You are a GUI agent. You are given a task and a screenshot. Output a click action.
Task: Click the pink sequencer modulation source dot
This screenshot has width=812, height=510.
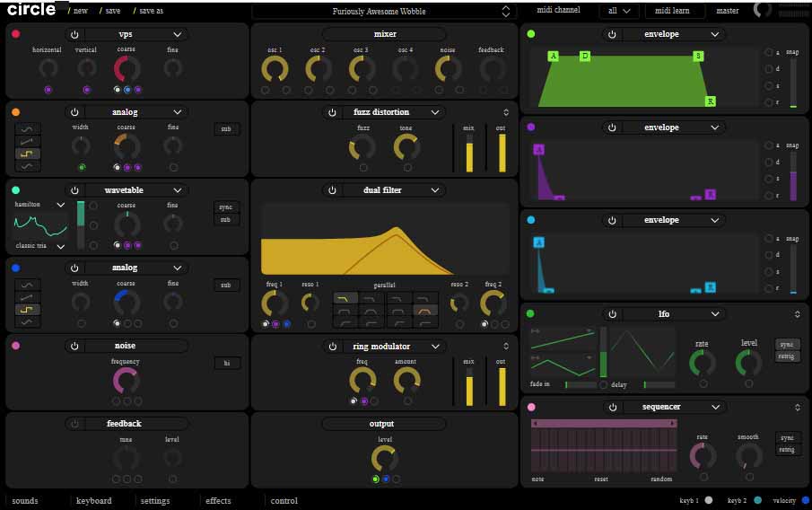[x=531, y=407]
